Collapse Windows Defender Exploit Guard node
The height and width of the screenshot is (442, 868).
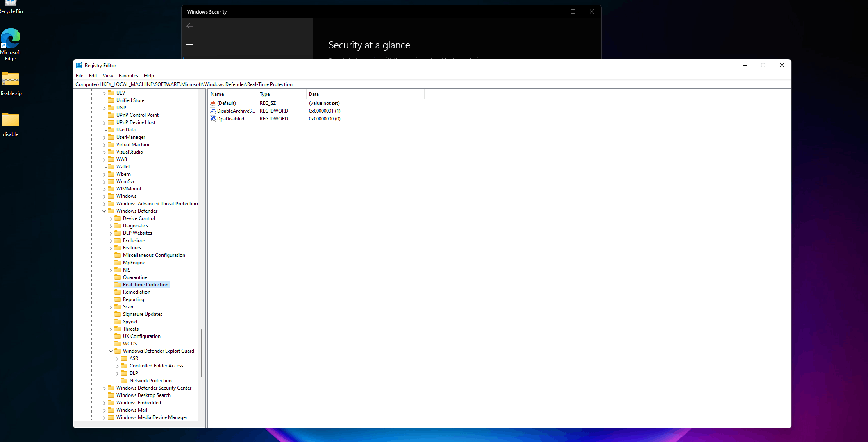click(111, 351)
